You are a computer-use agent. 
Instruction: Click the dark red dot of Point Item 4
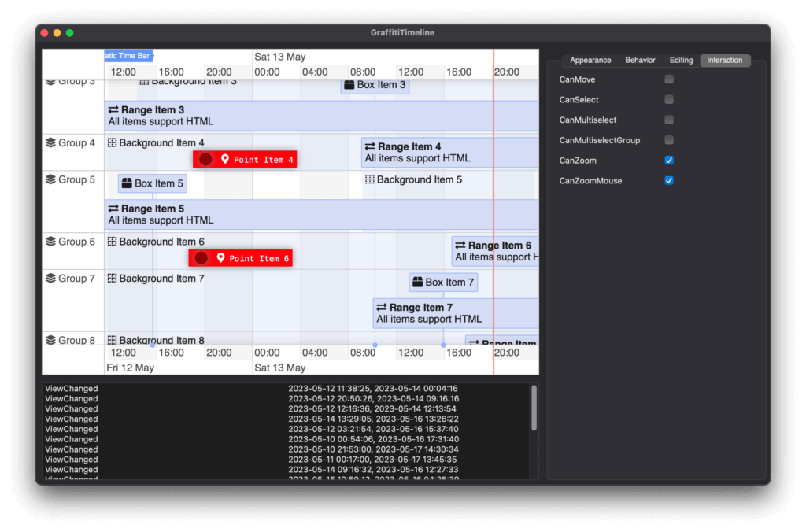pos(205,159)
